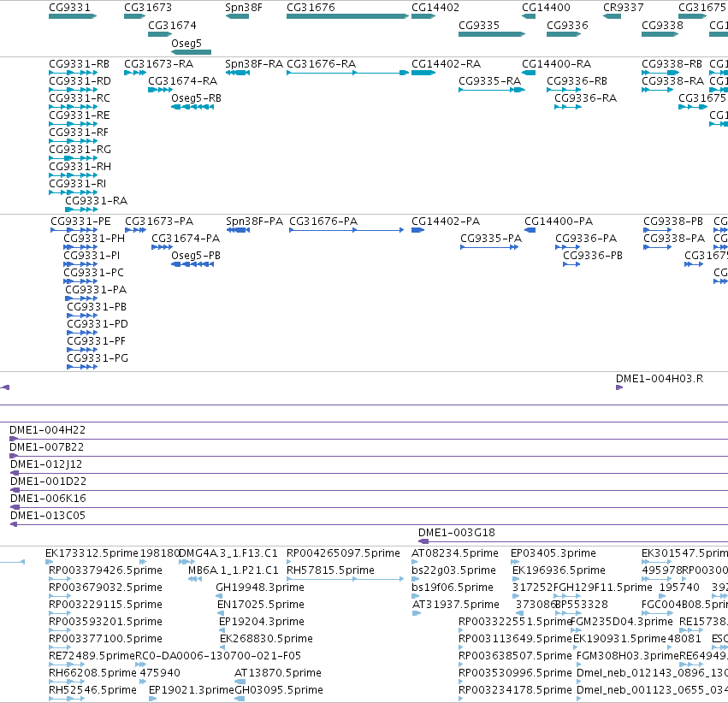
Task: Select transcript CG9331-RI
Action: click(73, 192)
